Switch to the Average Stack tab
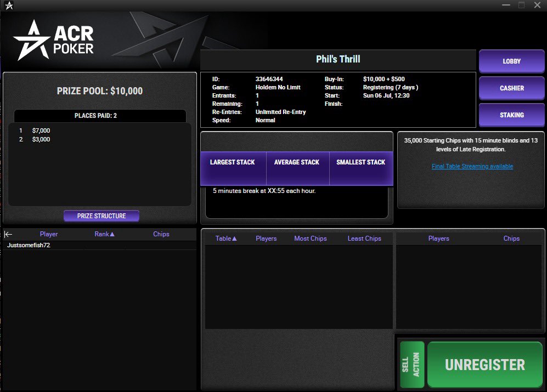The height and width of the screenshot is (392, 547). tap(297, 168)
